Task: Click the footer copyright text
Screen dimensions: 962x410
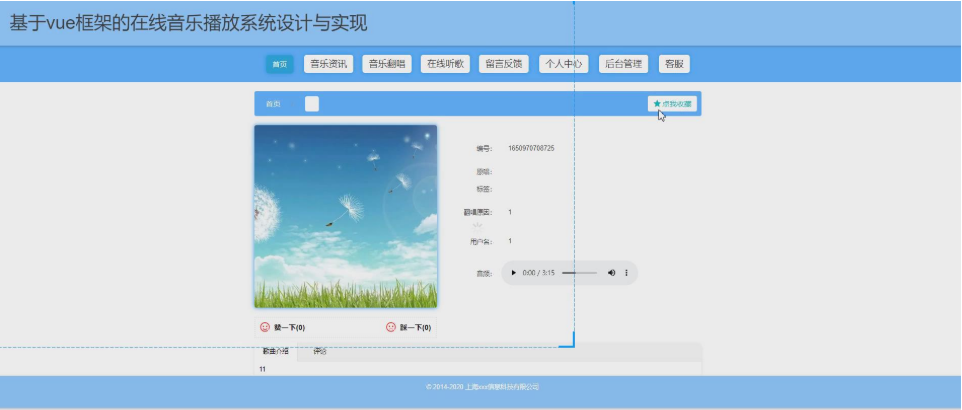Action: (482, 387)
